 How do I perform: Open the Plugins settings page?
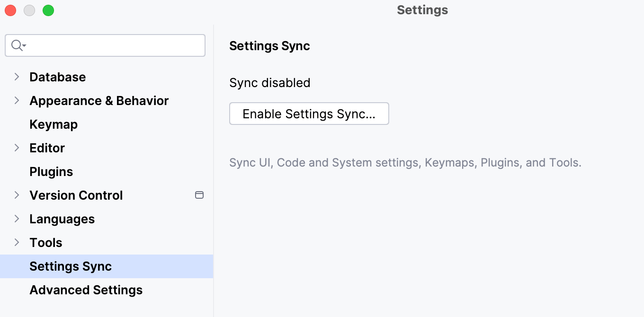51,171
